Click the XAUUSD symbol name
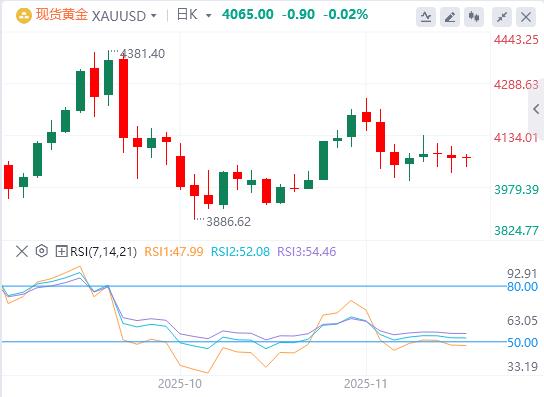The height and width of the screenshot is (397, 544). pos(119,16)
